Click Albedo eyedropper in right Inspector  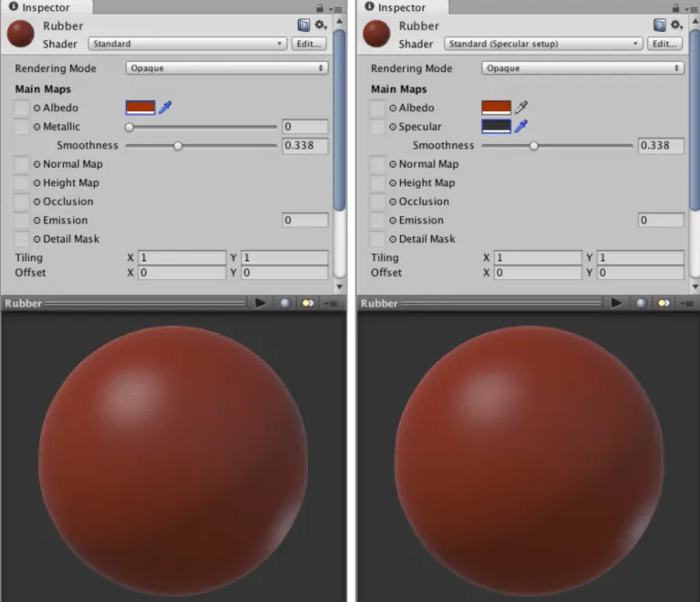point(521,108)
